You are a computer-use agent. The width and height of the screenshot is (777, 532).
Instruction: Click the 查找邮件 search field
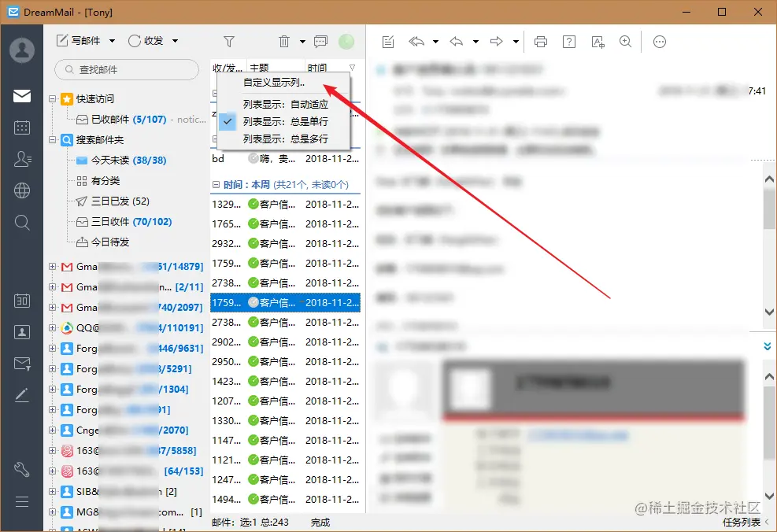(x=127, y=69)
